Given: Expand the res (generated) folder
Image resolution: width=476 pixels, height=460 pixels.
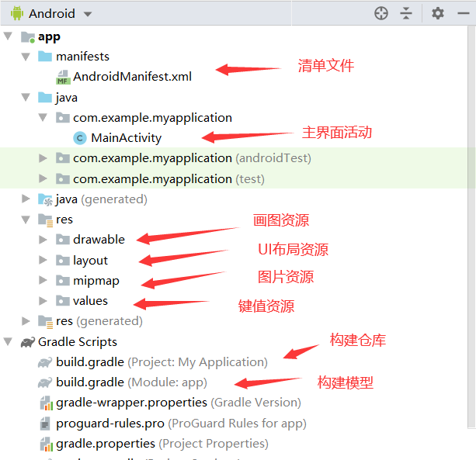Looking at the screenshot, I should 26,321.
